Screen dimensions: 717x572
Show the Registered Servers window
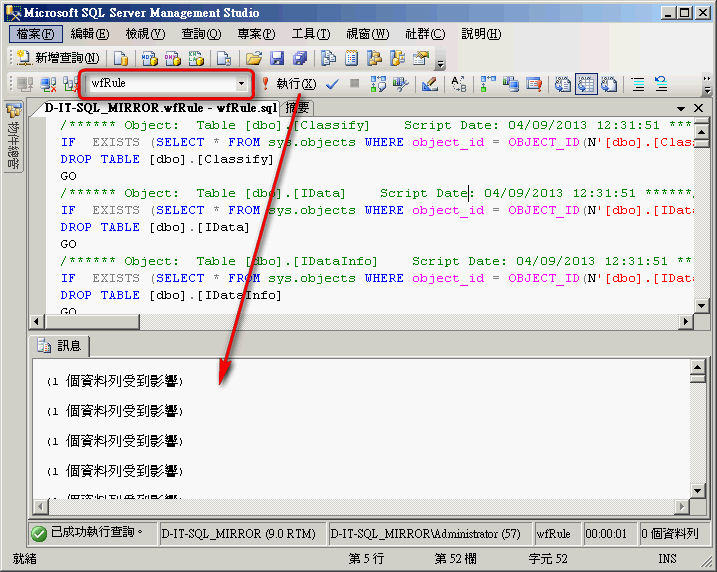pos(328,58)
